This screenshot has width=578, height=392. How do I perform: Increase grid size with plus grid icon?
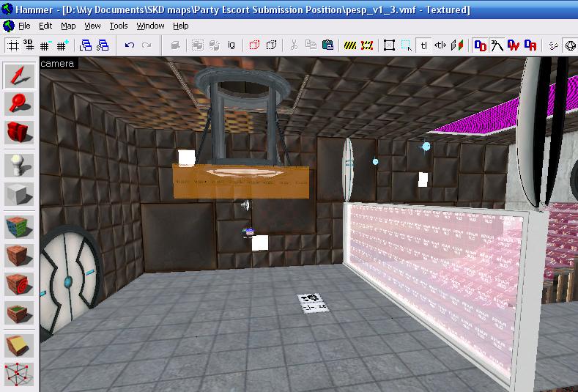pos(62,45)
